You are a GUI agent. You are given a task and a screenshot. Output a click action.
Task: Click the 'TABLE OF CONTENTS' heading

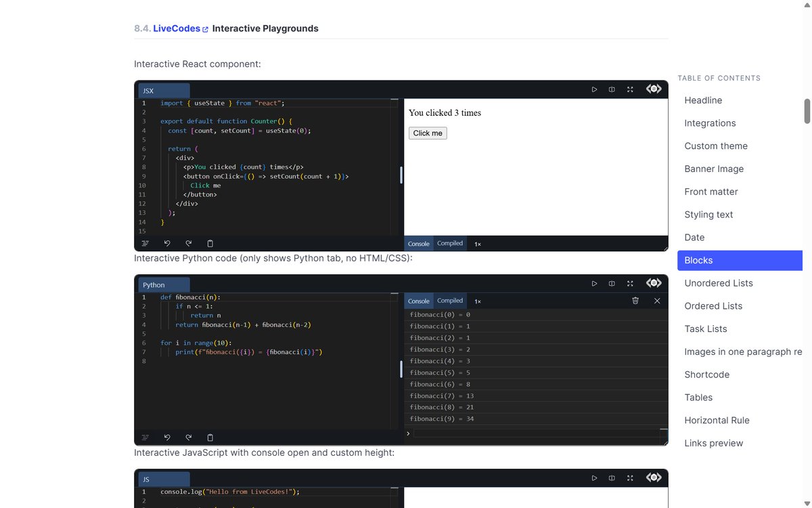coord(719,79)
